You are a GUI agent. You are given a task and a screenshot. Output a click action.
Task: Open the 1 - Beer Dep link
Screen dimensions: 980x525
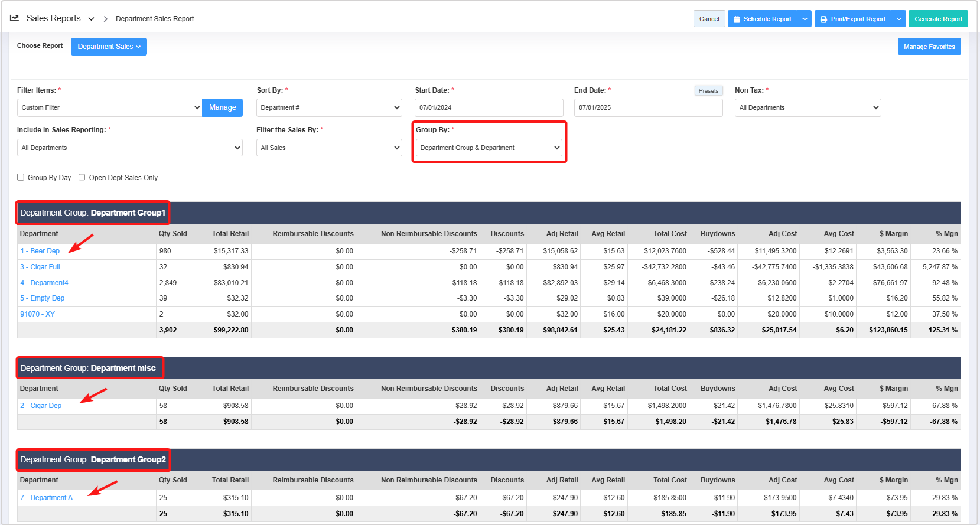[x=40, y=251]
